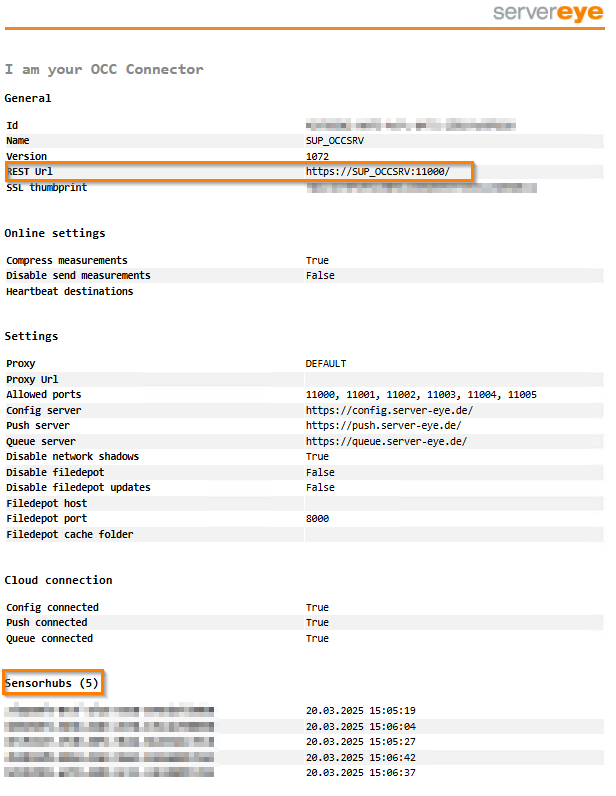616x796 pixels.
Task: Select the sensorhub timestamp 20.03.2025 15:05:27
Action: pos(361,742)
